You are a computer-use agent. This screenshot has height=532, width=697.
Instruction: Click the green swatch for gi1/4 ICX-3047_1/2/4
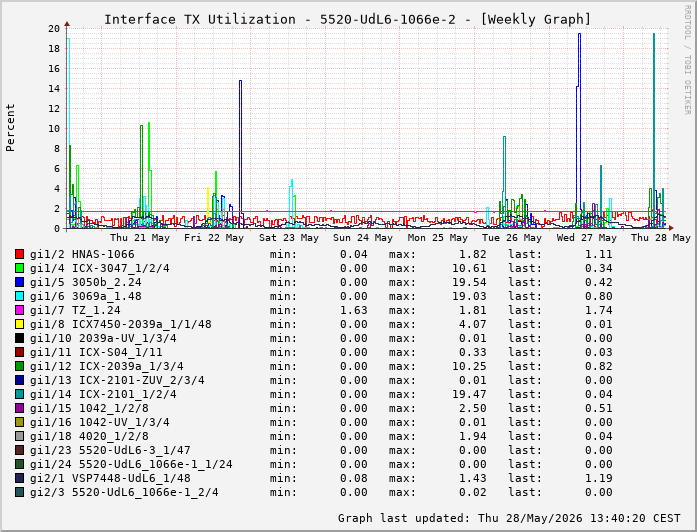[x=19, y=268]
